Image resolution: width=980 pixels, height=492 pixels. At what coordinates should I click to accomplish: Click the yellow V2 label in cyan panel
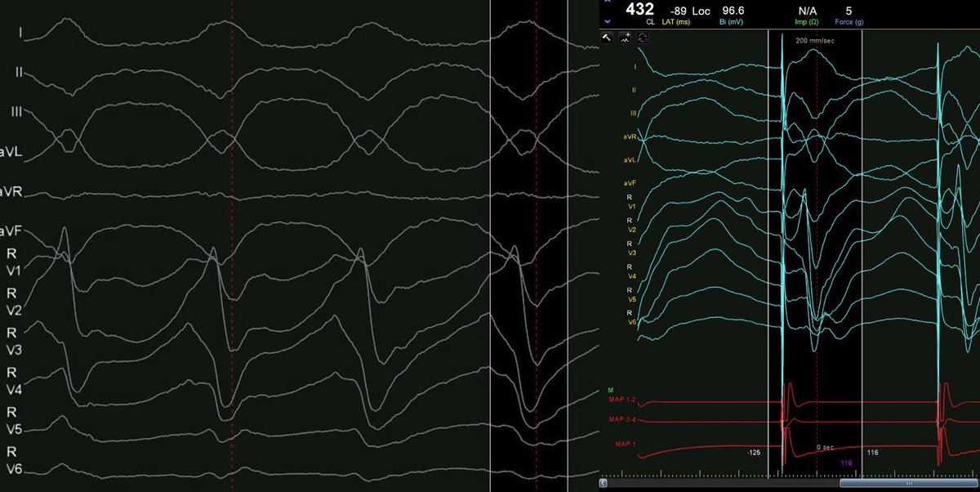click(631, 230)
